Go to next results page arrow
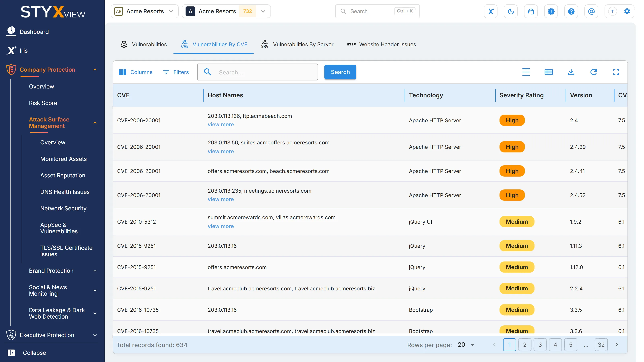The height and width of the screenshot is (362, 644). (x=616, y=345)
